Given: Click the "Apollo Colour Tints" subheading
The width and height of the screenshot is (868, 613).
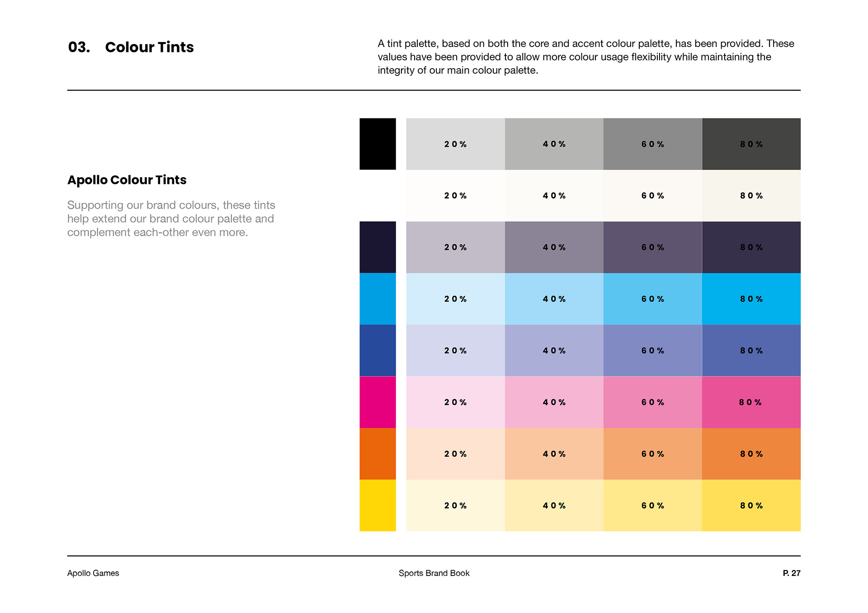Looking at the screenshot, I should point(127,180).
